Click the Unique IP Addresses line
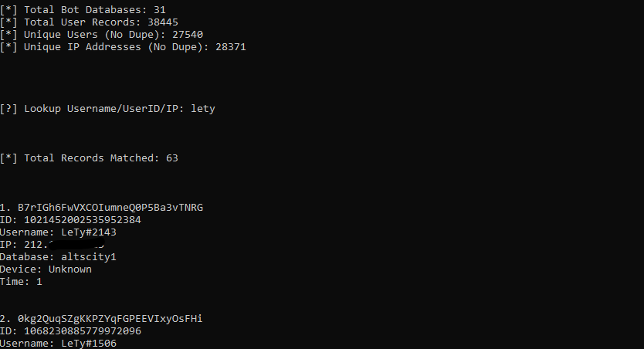644x349 pixels. point(123,47)
